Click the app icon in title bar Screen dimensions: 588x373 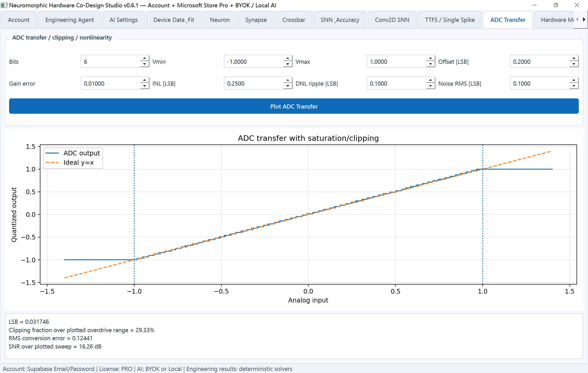pos(4,5)
